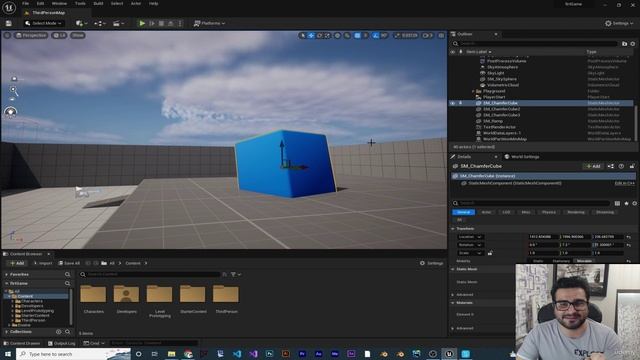Open the viewport options hamburger menu
The width and height of the screenshot is (640, 360).
7,36
